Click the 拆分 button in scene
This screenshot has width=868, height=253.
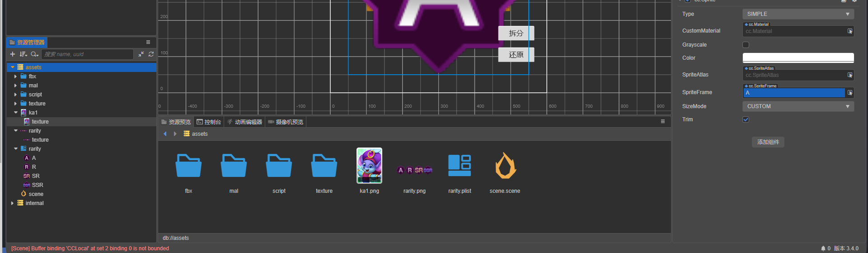516,33
